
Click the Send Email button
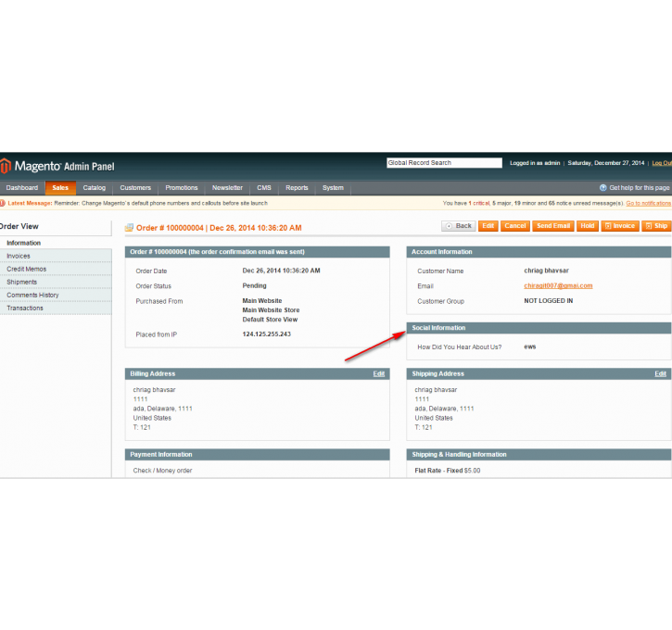click(x=553, y=226)
